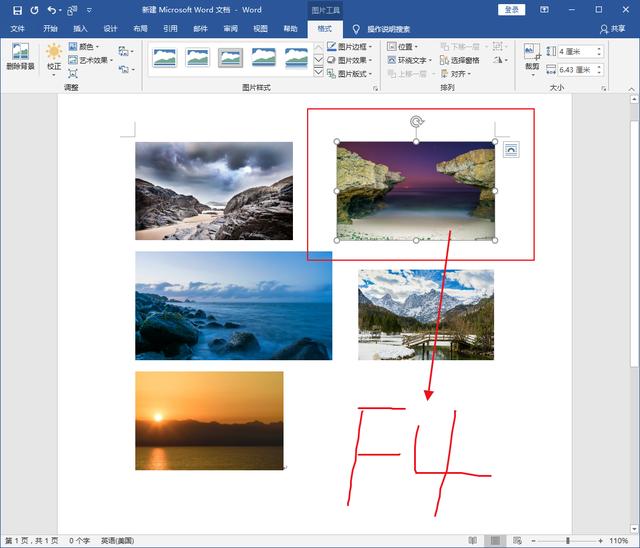The image size is (640, 548).
Task: Click the zoom slider in the status bar
Action: pyautogui.click(x=567, y=541)
